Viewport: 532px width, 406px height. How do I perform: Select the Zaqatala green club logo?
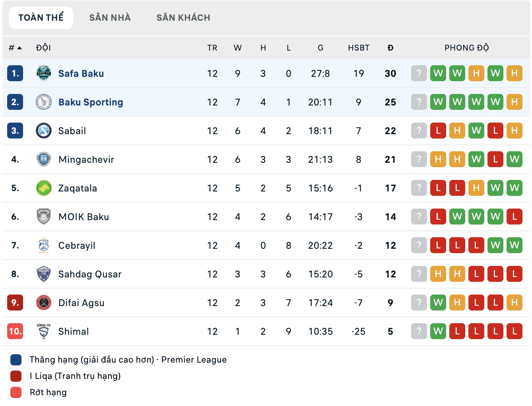coord(45,188)
